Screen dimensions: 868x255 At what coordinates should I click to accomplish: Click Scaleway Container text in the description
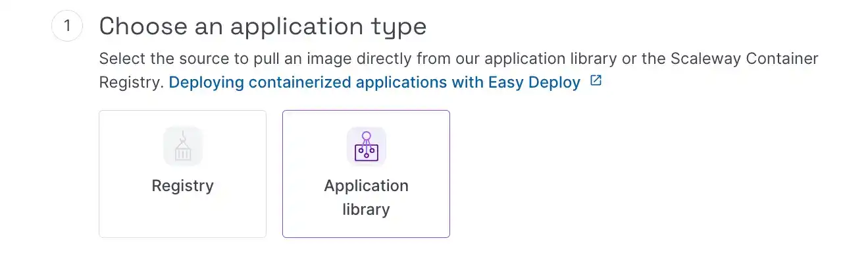point(744,59)
